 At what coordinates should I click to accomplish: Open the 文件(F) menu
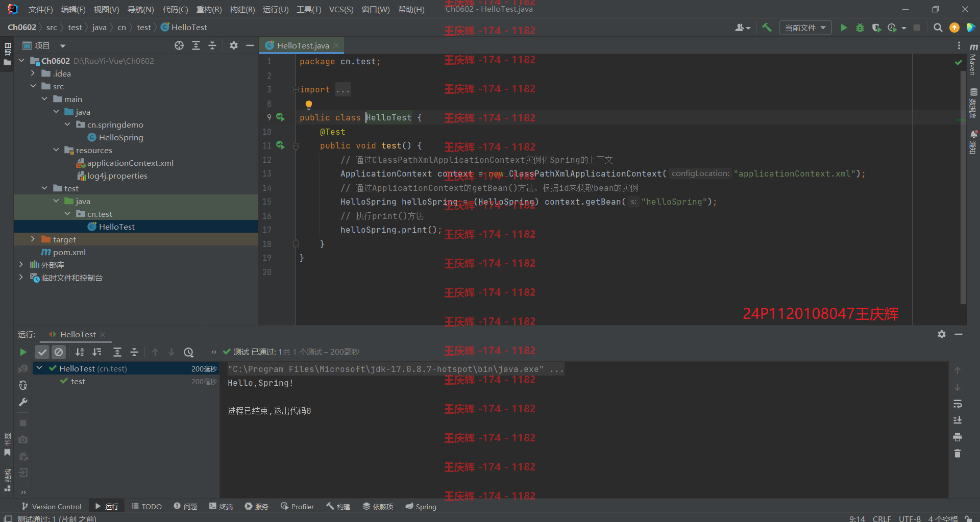[x=40, y=10]
